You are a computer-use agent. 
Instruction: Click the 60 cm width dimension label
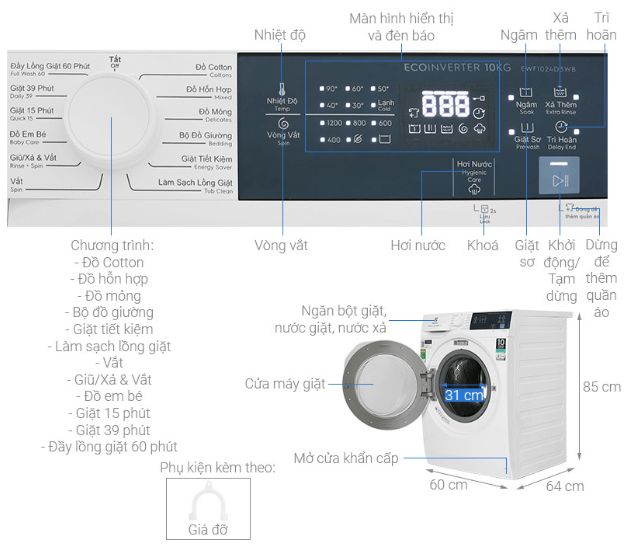(x=448, y=485)
